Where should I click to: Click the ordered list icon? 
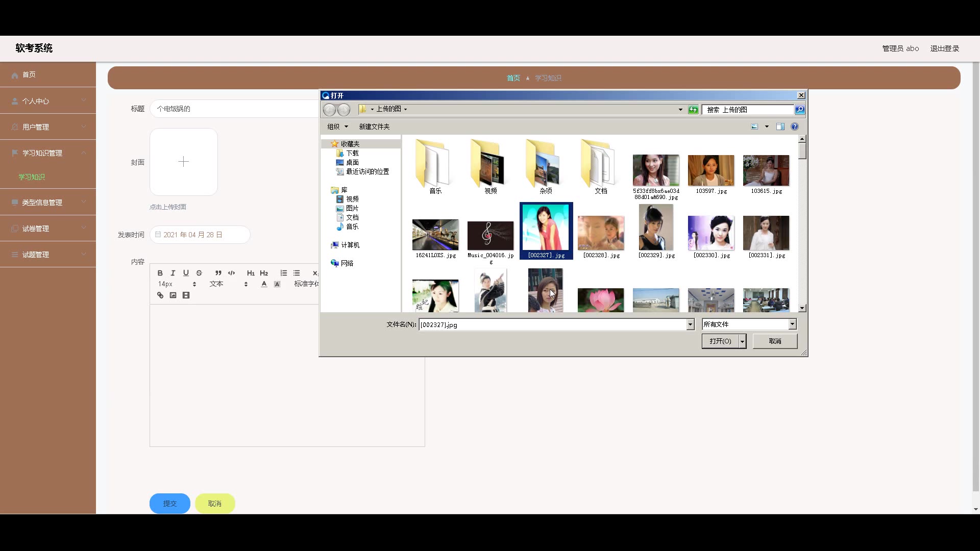[284, 273]
